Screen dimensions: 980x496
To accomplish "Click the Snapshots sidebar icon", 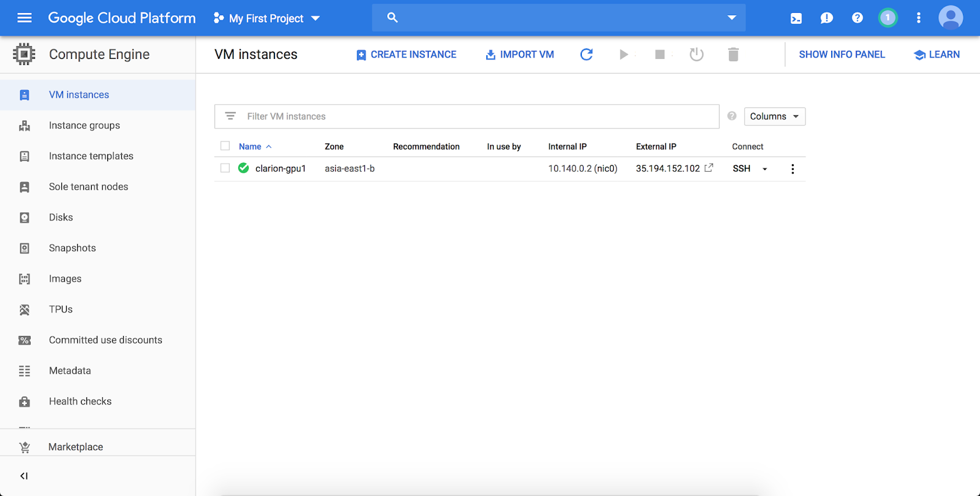I will [x=24, y=248].
